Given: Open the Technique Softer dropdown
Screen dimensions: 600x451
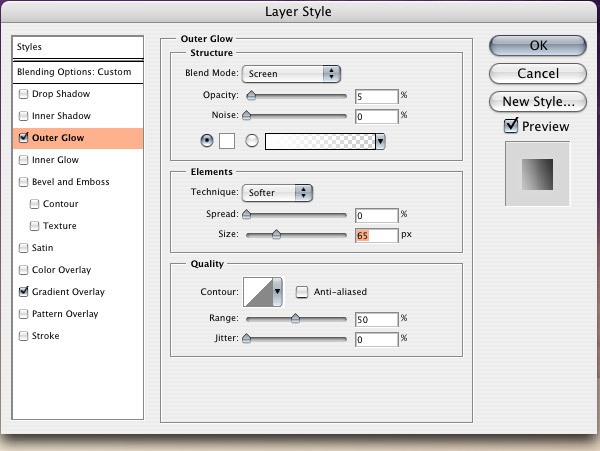Looking at the screenshot, I should [277, 193].
